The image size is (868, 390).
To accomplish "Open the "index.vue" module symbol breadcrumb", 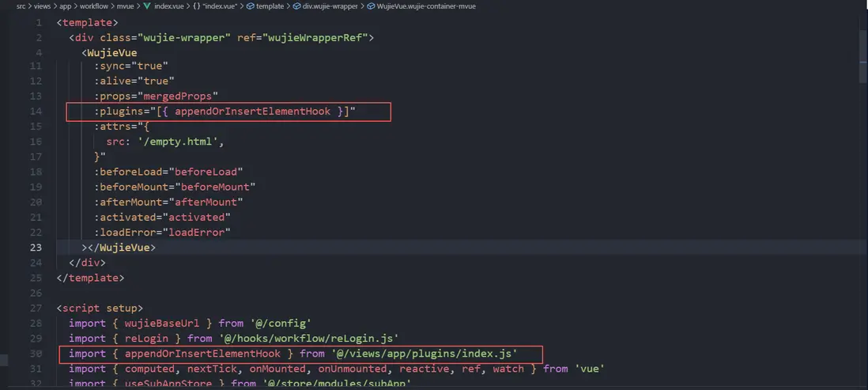I will [221, 6].
